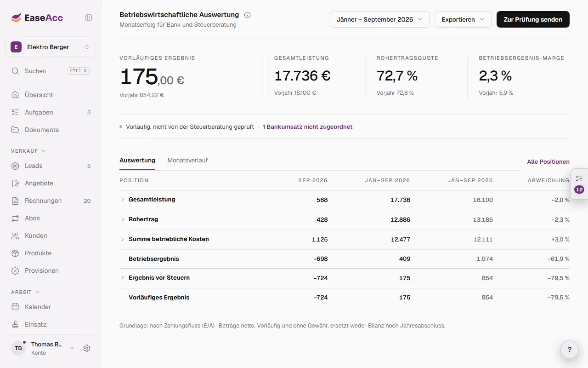Collapse the VERKAUF sidebar section

pyautogui.click(x=28, y=151)
